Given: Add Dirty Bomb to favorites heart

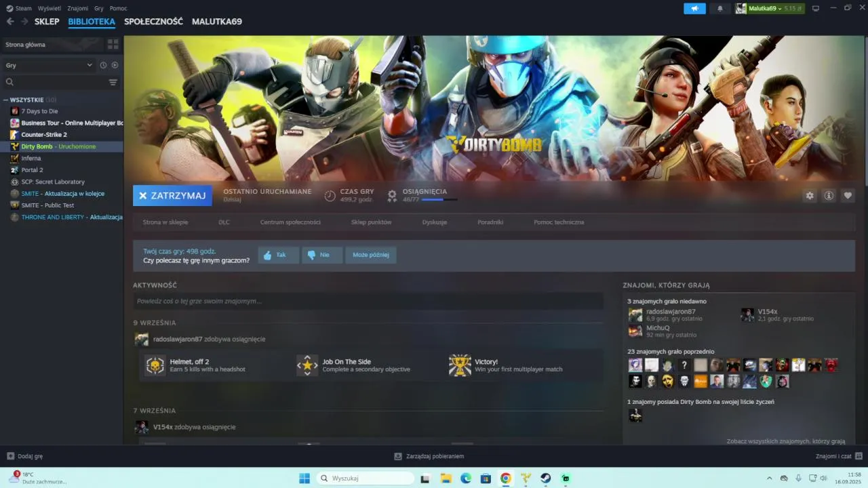Looking at the screenshot, I should pos(848,196).
